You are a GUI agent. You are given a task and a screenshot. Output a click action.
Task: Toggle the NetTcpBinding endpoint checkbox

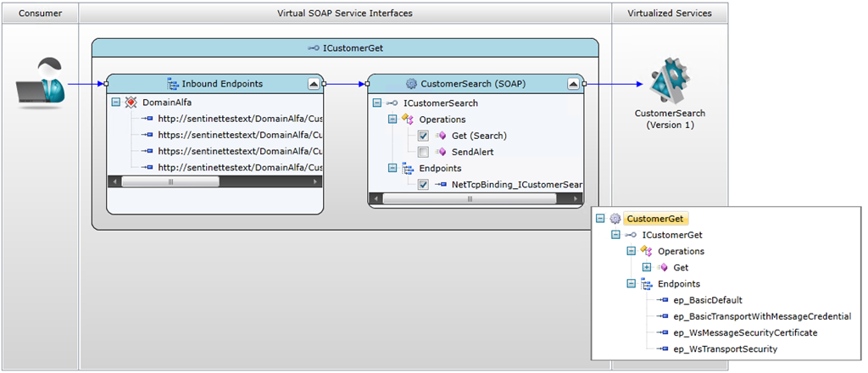tap(423, 184)
